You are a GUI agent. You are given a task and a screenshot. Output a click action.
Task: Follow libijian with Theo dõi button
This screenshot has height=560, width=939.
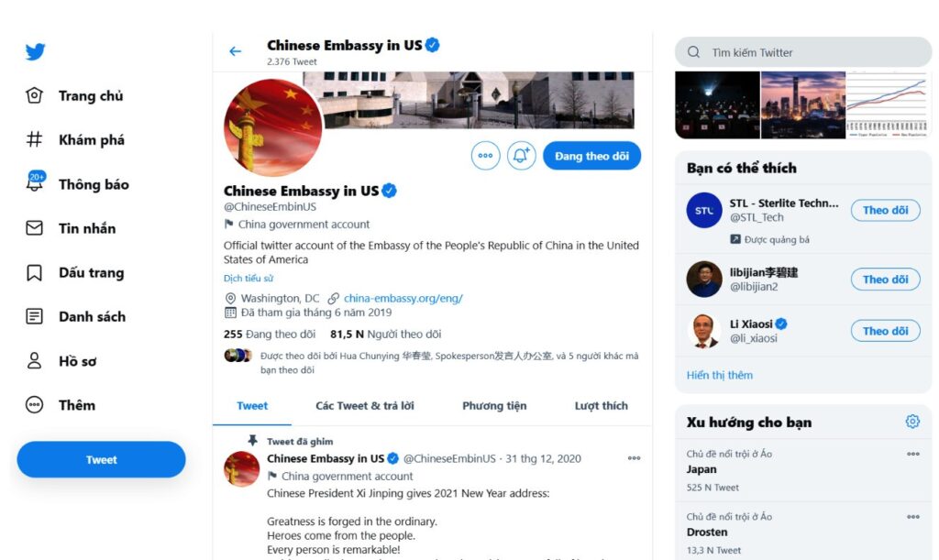pyautogui.click(x=885, y=280)
